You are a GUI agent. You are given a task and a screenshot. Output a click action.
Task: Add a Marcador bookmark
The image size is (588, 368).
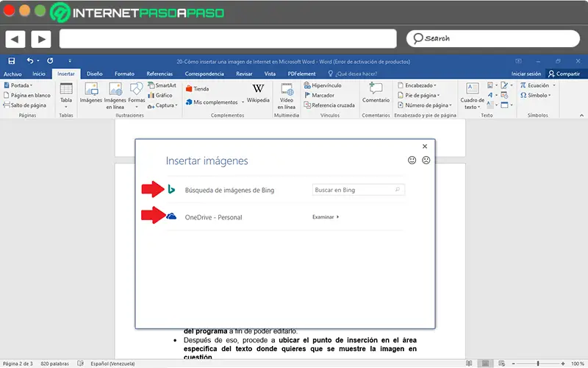[x=319, y=96]
